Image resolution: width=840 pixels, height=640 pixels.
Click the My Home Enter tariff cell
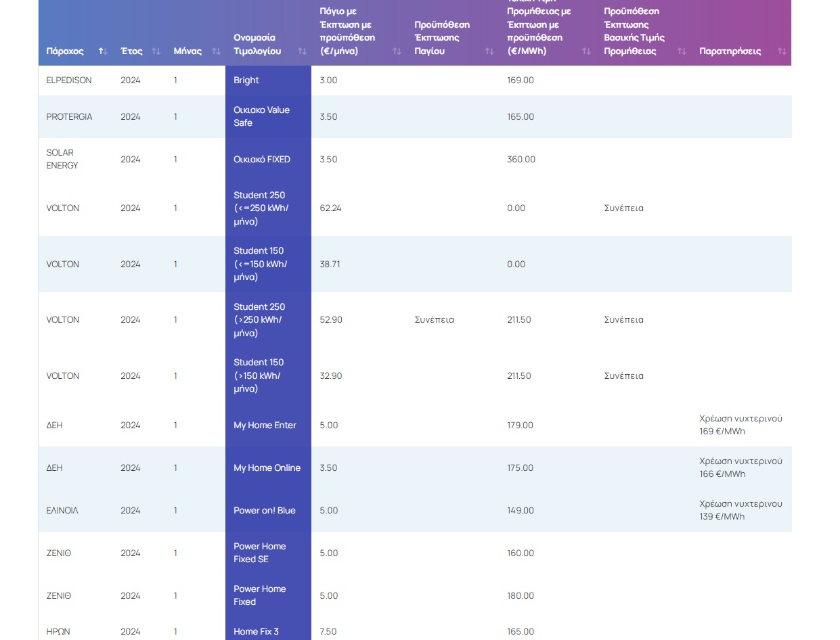pos(265,426)
